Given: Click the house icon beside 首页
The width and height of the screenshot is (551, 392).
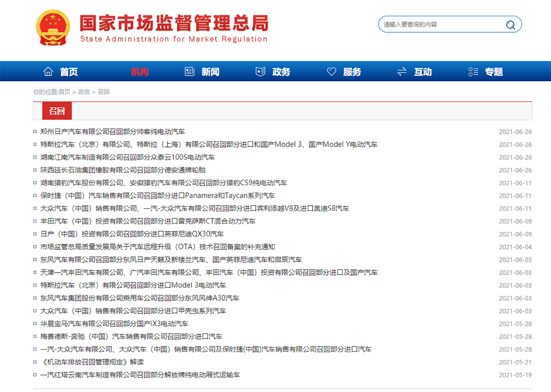Looking at the screenshot, I should (x=48, y=72).
